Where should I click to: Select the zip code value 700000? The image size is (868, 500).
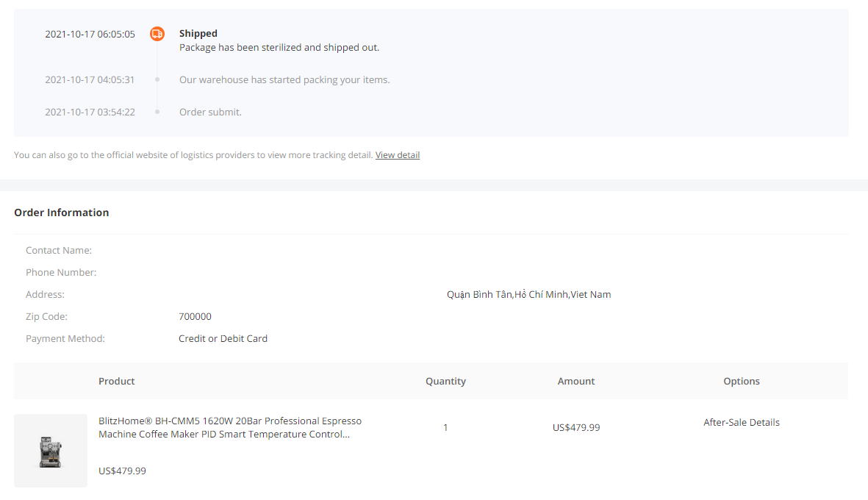195,317
